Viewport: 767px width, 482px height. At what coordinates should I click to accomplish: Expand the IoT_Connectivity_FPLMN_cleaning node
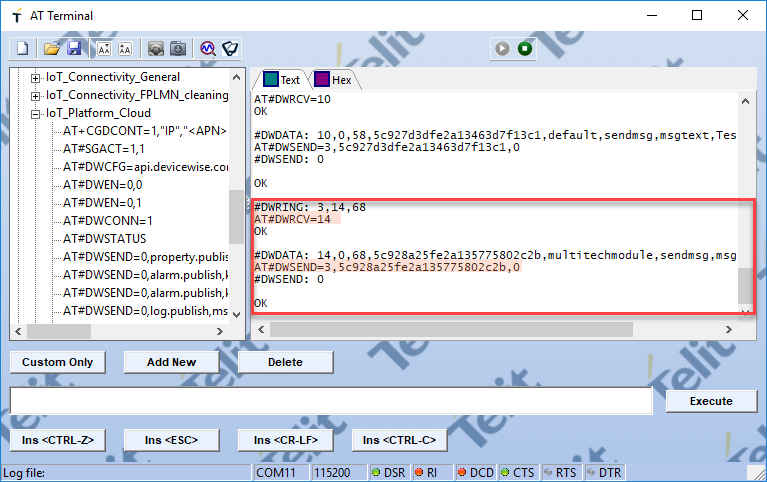click(36, 95)
